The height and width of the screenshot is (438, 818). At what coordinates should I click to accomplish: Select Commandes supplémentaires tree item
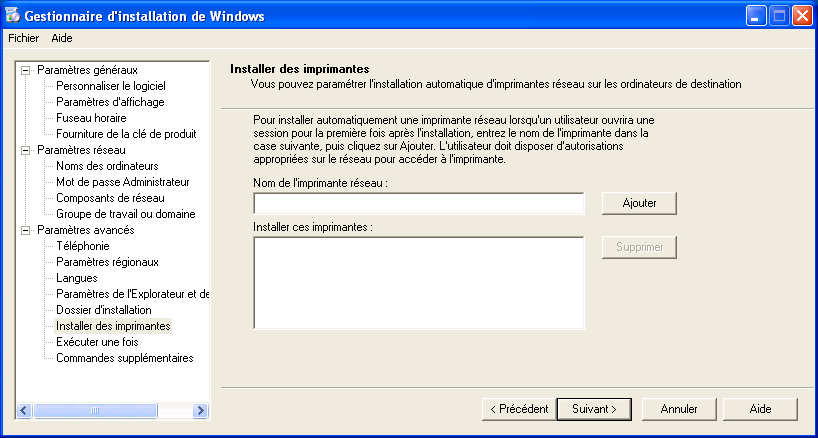tap(125, 358)
